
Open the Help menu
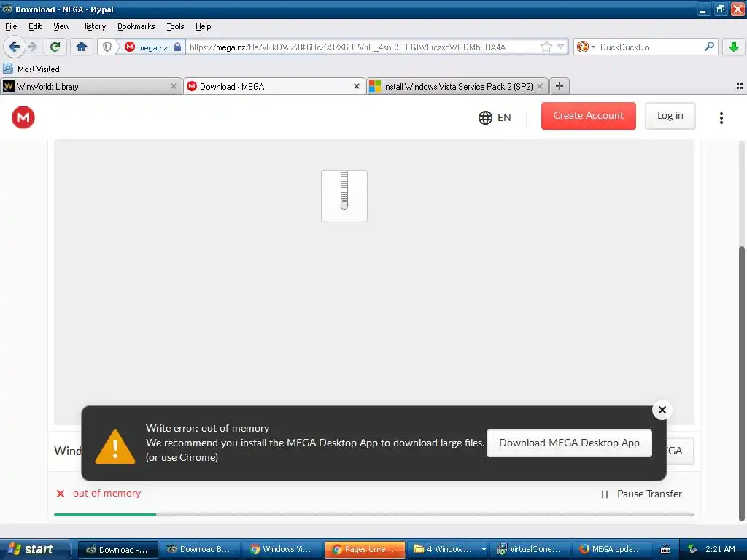204,26
